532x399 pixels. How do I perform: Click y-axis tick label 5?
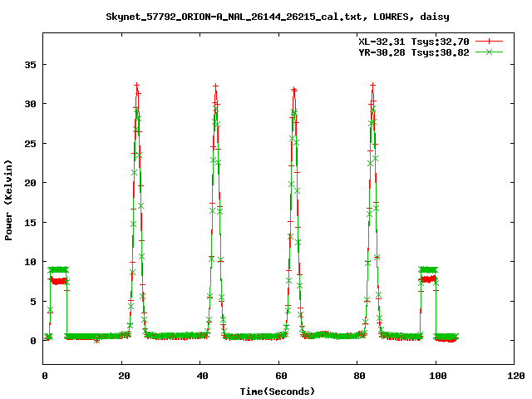pyautogui.click(x=33, y=302)
